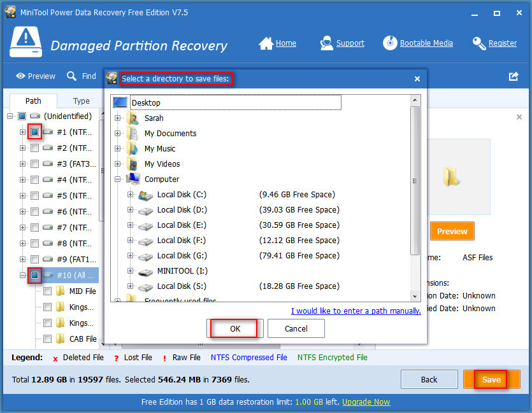Image resolution: width=532 pixels, height=413 pixels.
Task: Collapse the #10 partition node
Action: (x=22, y=275)
